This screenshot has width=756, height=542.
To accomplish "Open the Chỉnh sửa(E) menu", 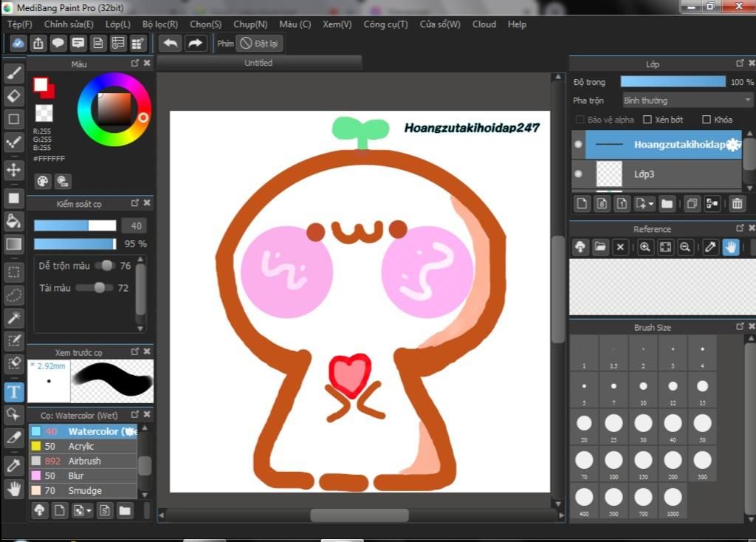I will (69, 24).
